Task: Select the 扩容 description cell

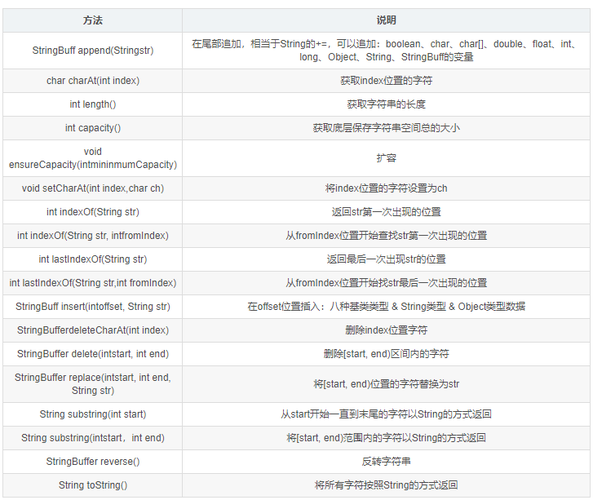Action: [386, 158]
